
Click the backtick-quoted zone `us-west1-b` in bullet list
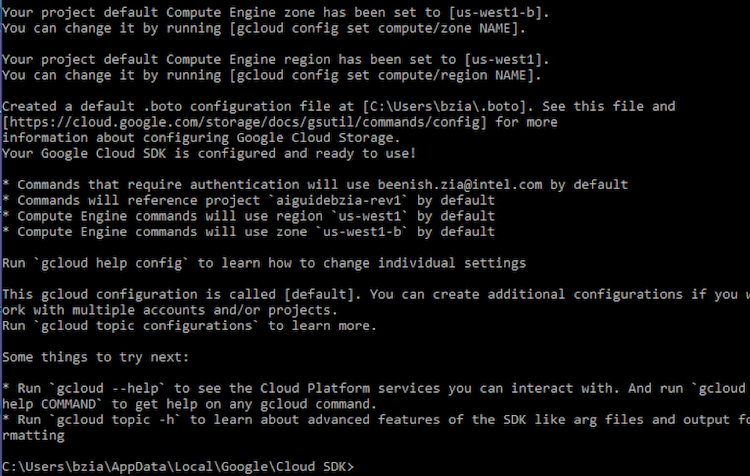click(364, 232)
